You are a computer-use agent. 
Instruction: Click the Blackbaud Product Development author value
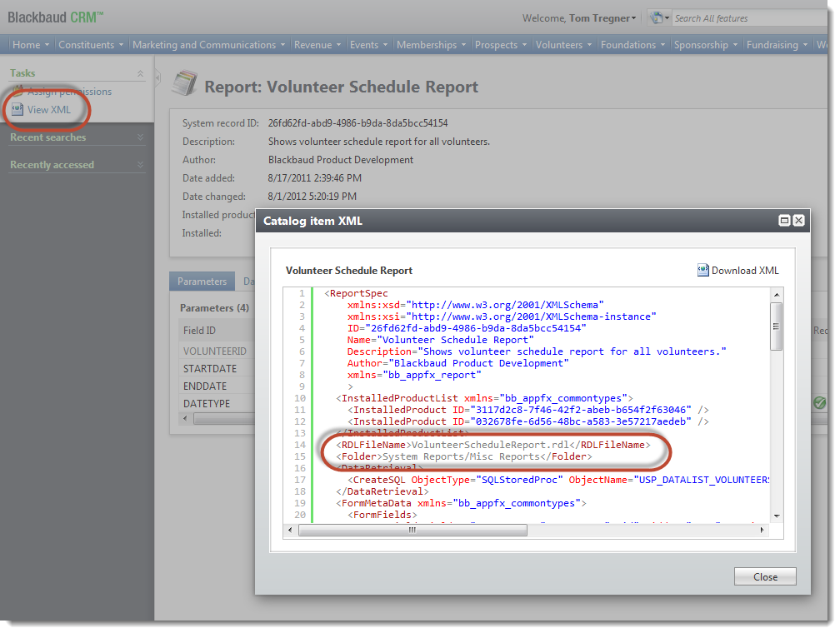click(x=341, y=160)
